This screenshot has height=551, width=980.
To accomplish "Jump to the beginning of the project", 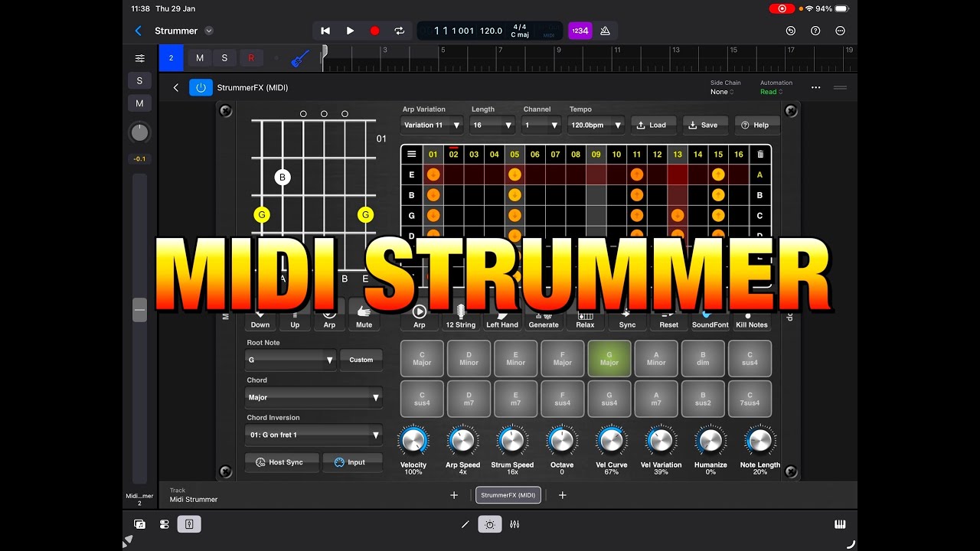I will [325, 31].
